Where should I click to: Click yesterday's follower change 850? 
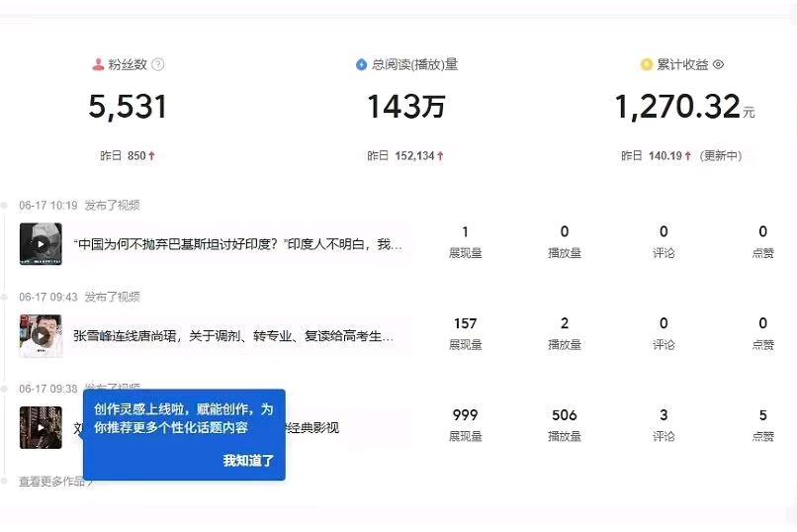(136, 156)
